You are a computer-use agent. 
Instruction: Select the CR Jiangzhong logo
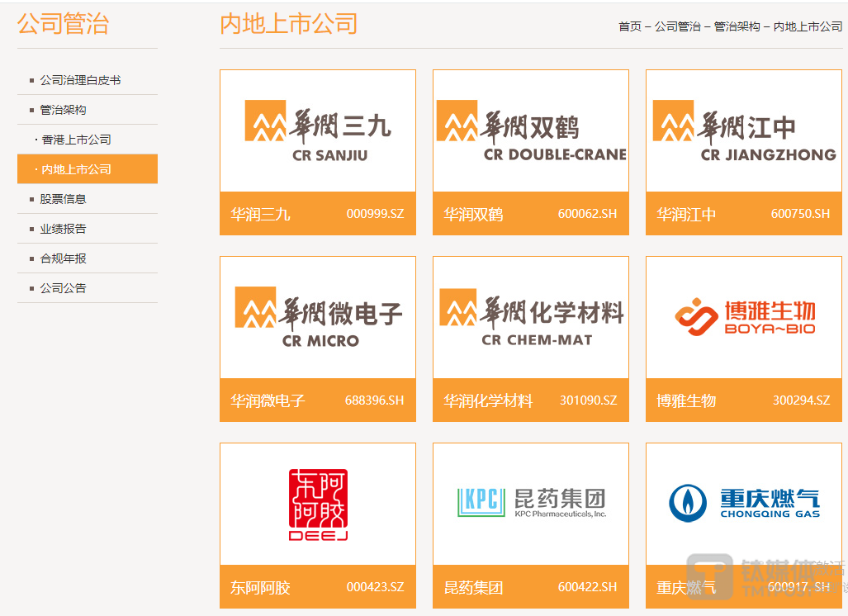point(744,131)
